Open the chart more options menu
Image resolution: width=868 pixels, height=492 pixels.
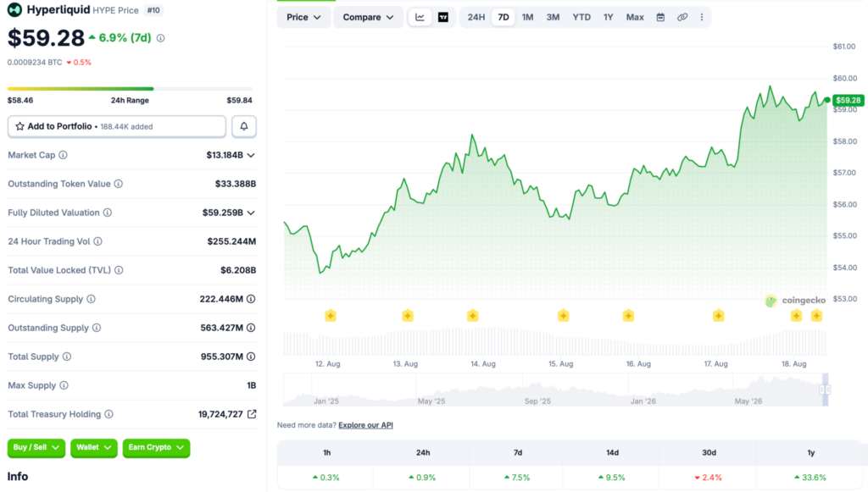pos(701,17)
